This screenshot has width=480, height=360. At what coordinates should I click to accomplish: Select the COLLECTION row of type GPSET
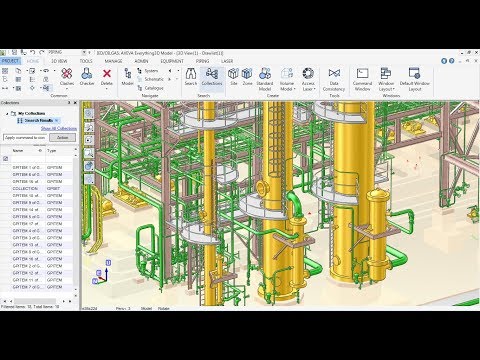37,188
